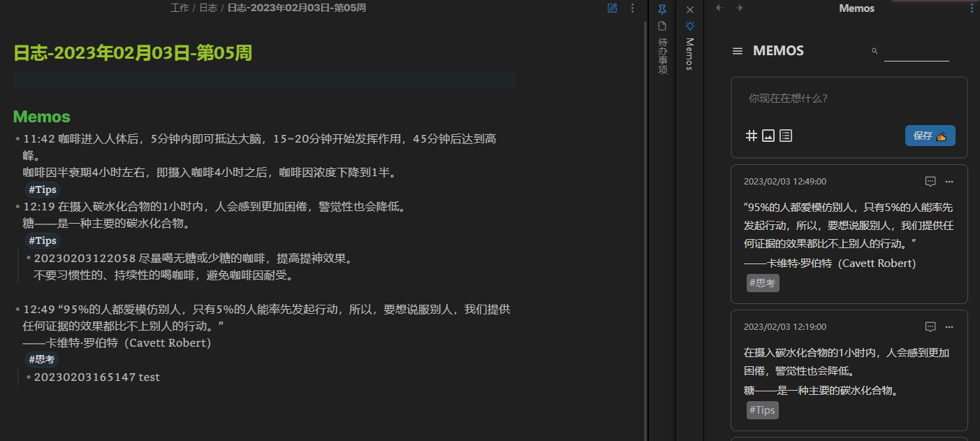Click the #思考 tag on the quote memo
980x441 pixels.
(762, 283)
